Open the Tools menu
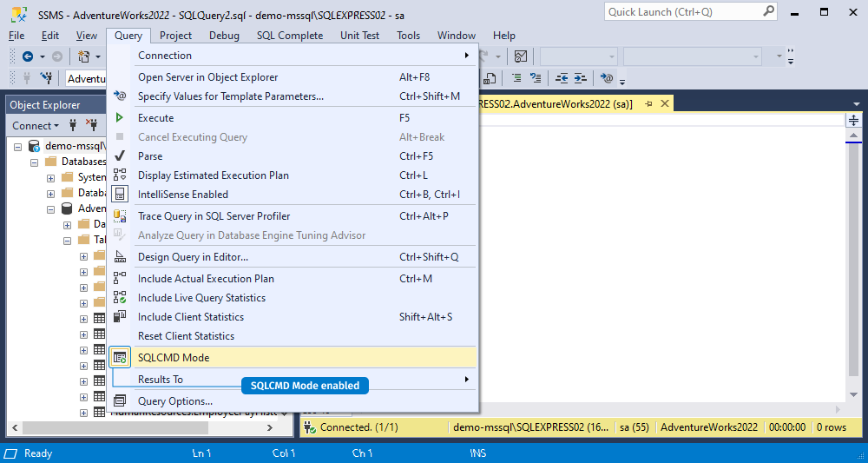This screenshot has height=463, width=868. pos(409,36)
